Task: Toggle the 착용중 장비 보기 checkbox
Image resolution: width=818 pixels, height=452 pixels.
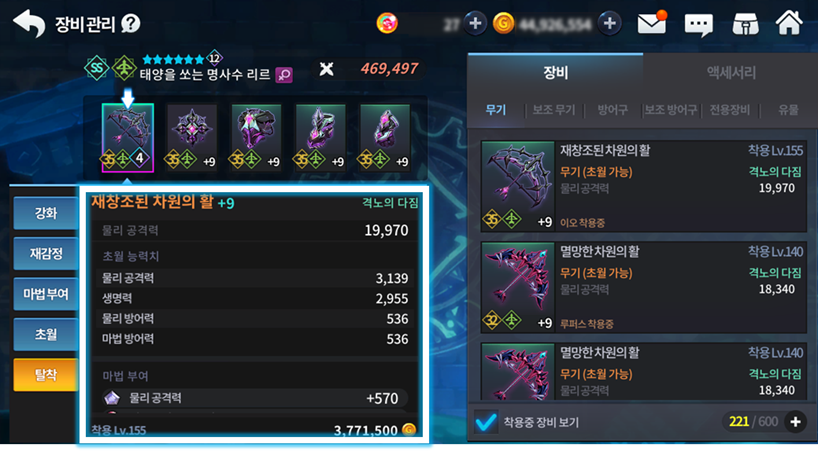Action: pyautogui.click(x=486, y=422)
